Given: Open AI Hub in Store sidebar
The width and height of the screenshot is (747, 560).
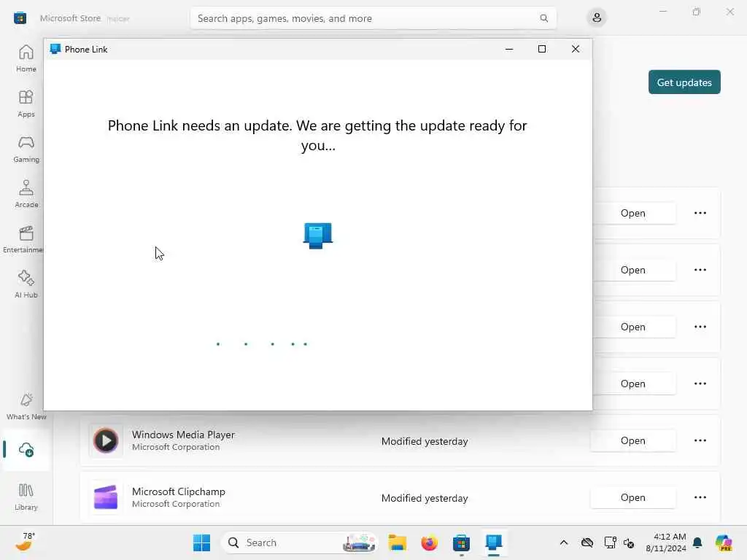Looking at the screenshot, I should pos(26,284).
